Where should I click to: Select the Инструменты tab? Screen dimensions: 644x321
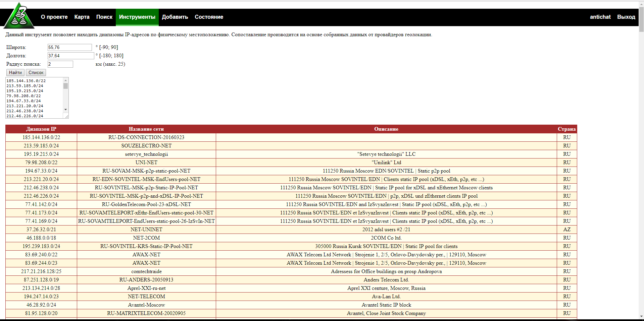[x=137, y=17]
